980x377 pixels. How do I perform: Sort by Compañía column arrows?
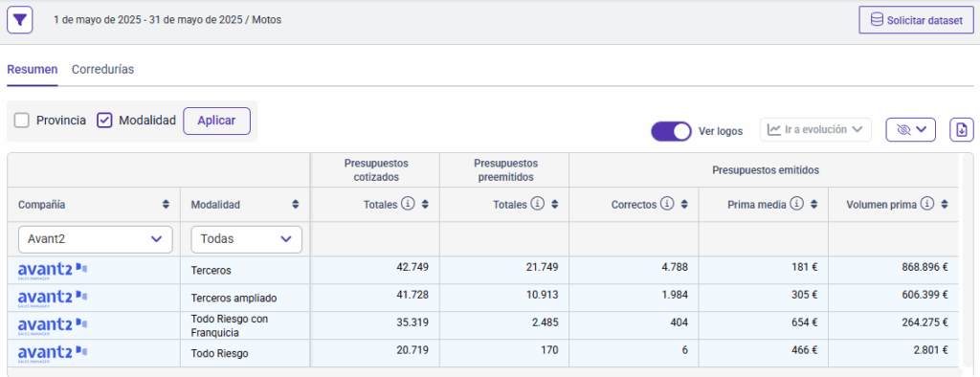click(x=166, y=205)
